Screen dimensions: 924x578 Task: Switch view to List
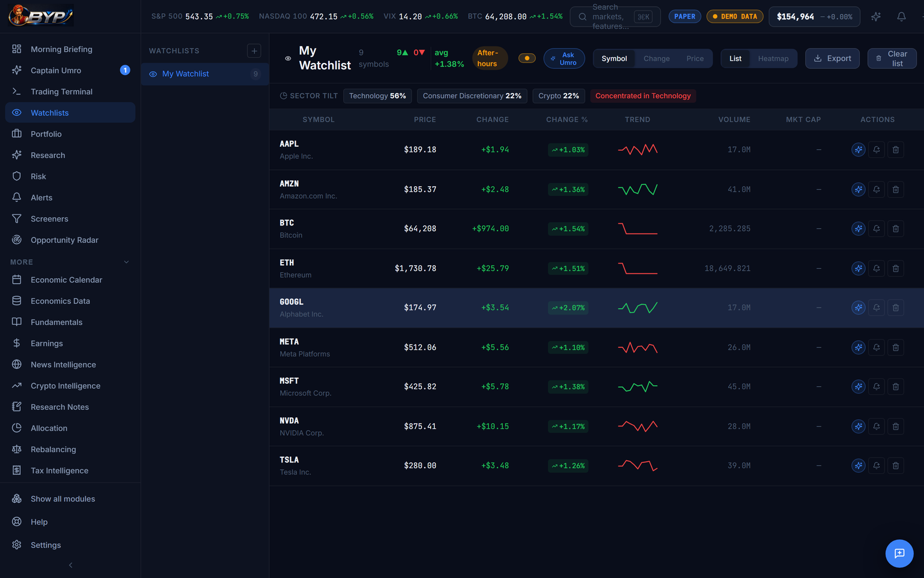[x=735, y=58]
